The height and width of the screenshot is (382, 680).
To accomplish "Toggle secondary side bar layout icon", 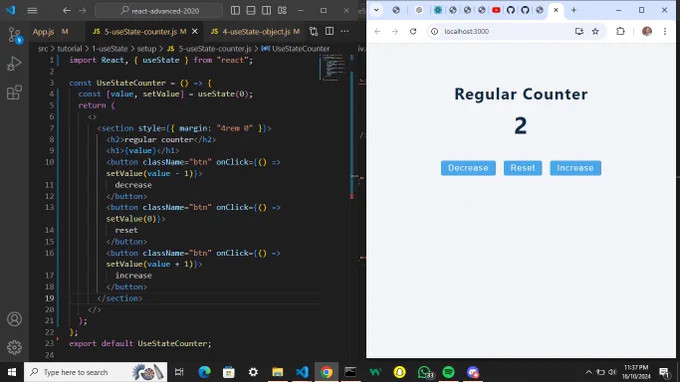I will tap(266, 10).
